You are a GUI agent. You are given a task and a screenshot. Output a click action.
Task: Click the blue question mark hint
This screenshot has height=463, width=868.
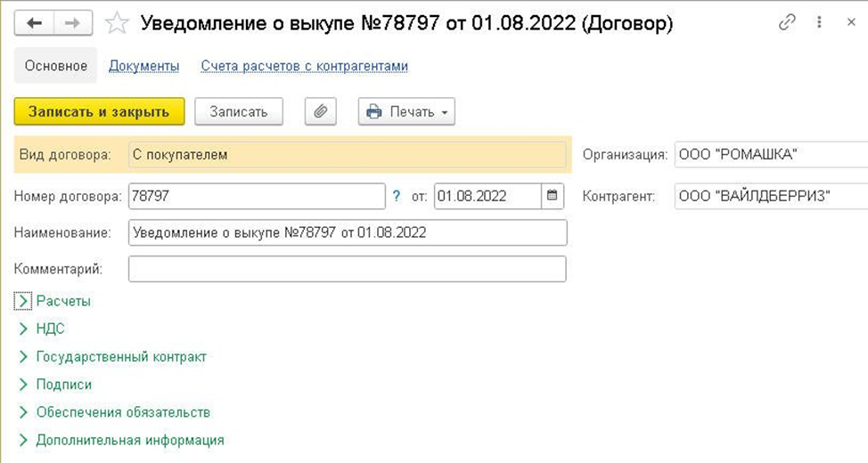397,195
